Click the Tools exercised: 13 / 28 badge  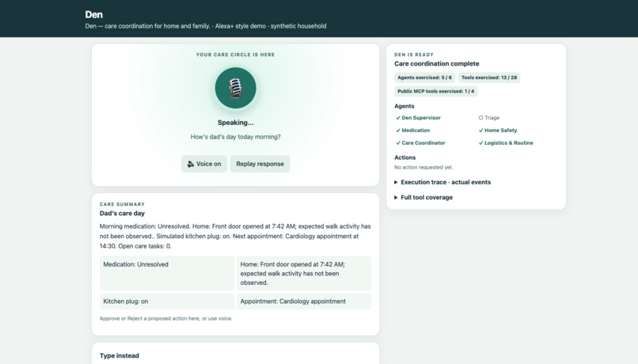[x=489, y=78]
